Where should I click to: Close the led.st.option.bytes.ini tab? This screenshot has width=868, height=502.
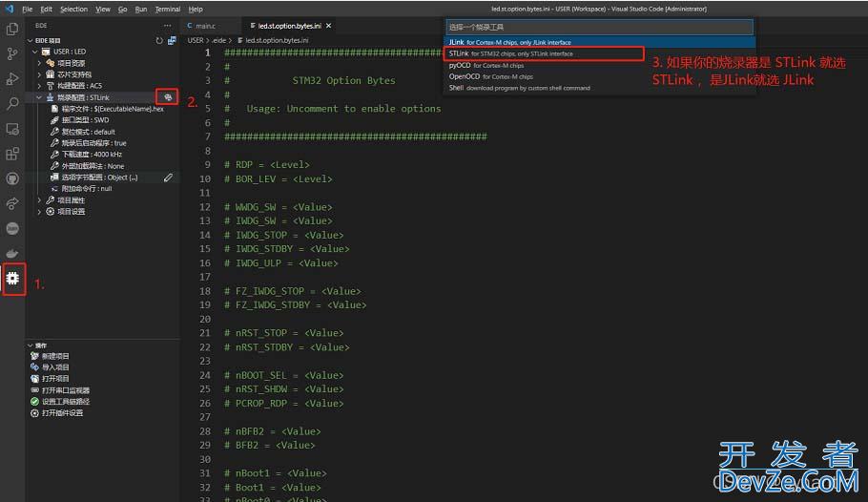[x=329, y=26]
